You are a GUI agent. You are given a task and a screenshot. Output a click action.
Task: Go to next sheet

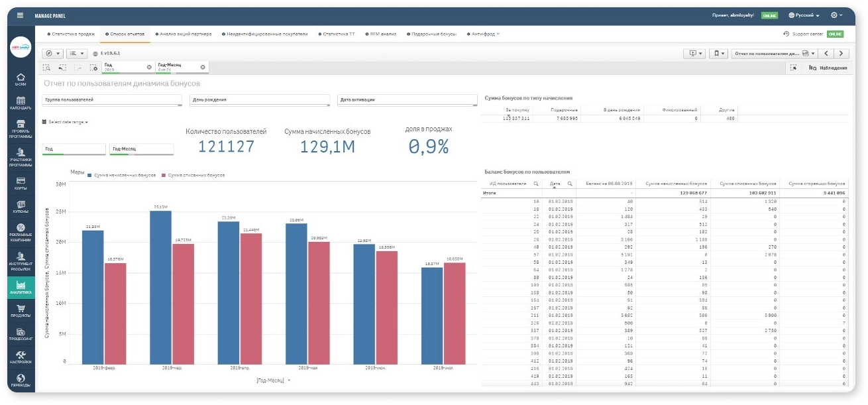click(841, 53)
